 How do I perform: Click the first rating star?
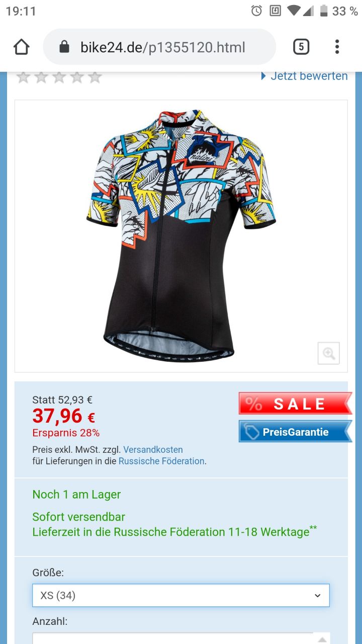tap(23, 77)
